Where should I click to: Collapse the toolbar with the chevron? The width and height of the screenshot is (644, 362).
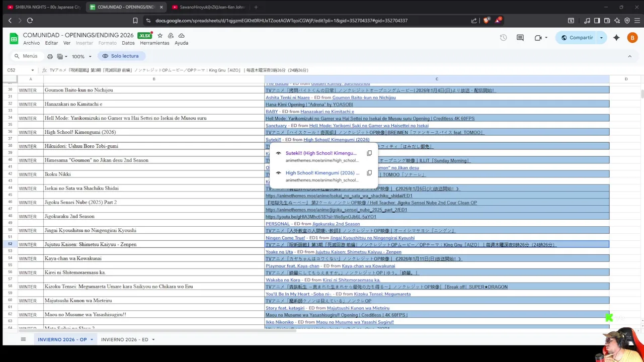click(629, 56)
